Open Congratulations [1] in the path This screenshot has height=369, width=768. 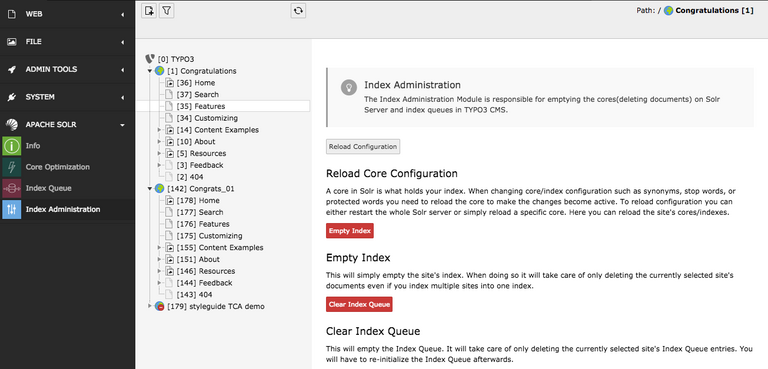click(x=715, y=10)
